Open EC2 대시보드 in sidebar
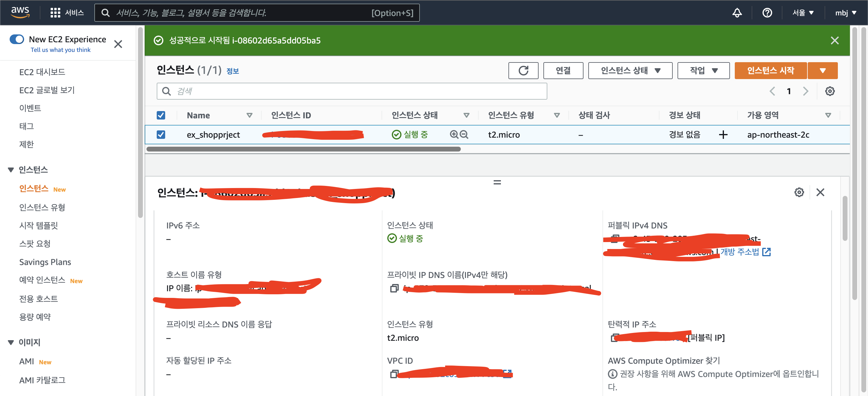This screenshot has height=396, width=868. pos(42,72)
